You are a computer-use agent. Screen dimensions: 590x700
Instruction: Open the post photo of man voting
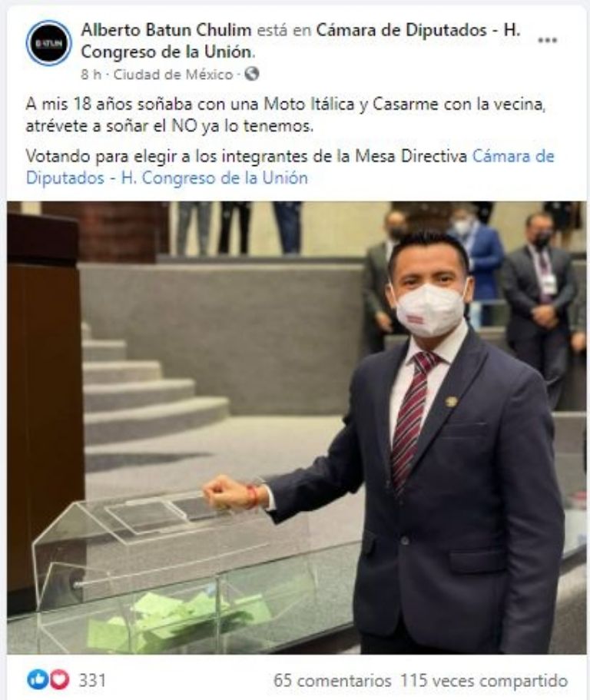297,427
